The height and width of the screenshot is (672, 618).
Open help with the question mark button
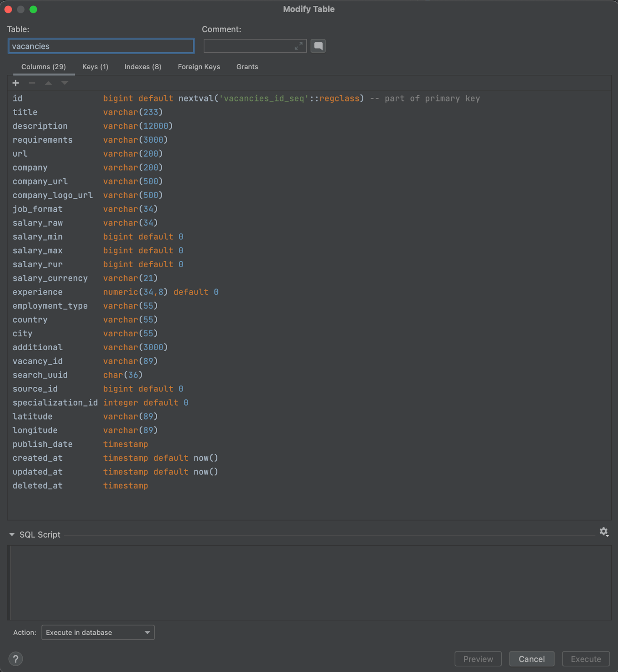point(16,659)
